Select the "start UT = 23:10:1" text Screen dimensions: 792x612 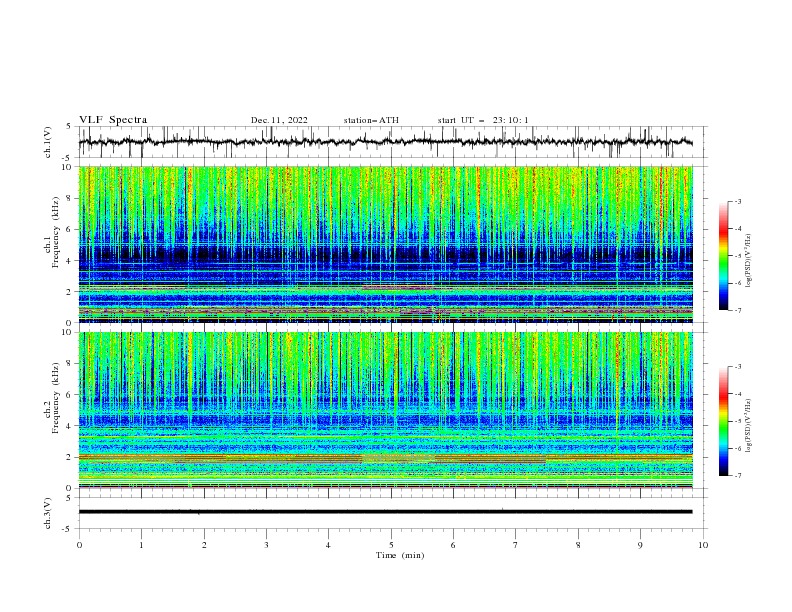click(483, 120)
